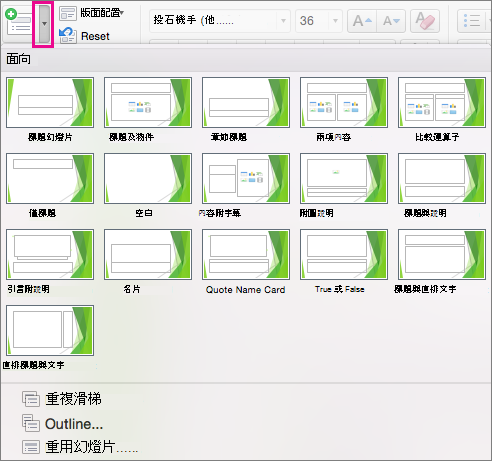This screenshot has width=492, height=461.
Task: Open the font name dropdown
Action: pyautogui.click(x=283, y=21)
